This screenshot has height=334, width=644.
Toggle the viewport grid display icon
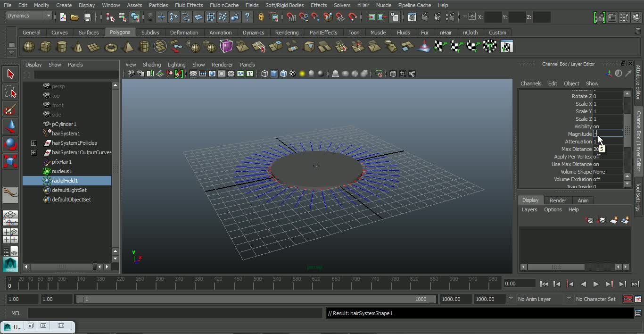tap(193, 74)
